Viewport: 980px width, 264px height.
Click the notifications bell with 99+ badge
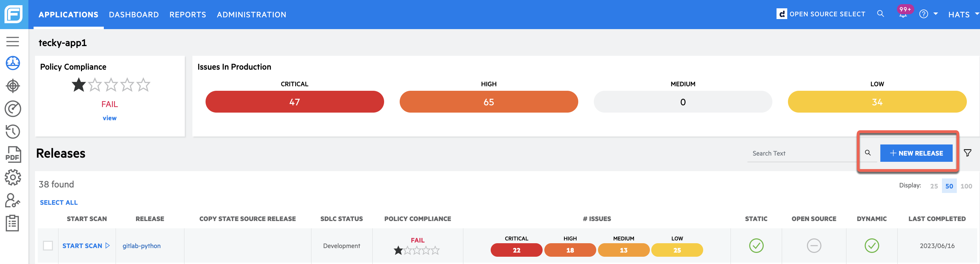(x=903, y=14)
